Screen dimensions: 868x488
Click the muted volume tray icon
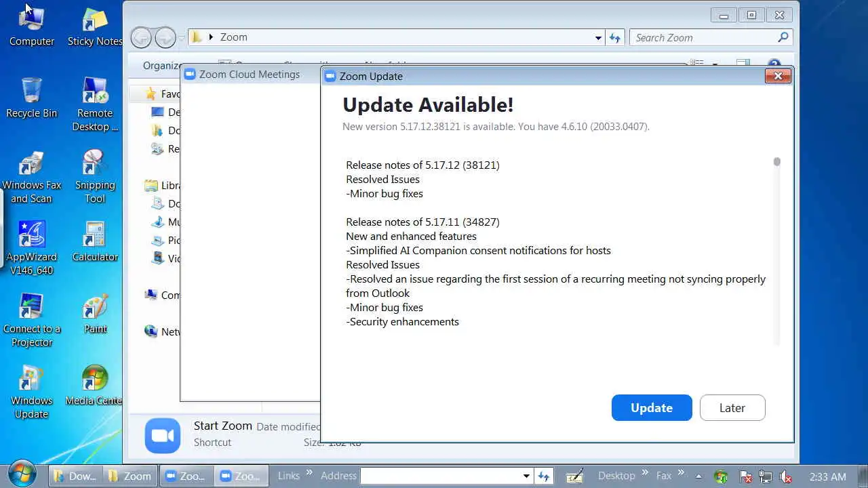(x=787, y=476)
